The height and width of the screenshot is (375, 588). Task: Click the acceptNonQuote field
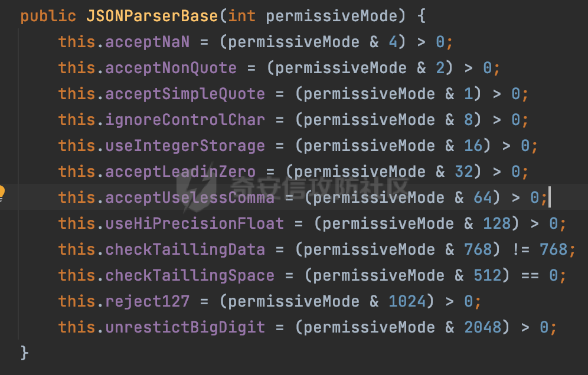point(171,68)
